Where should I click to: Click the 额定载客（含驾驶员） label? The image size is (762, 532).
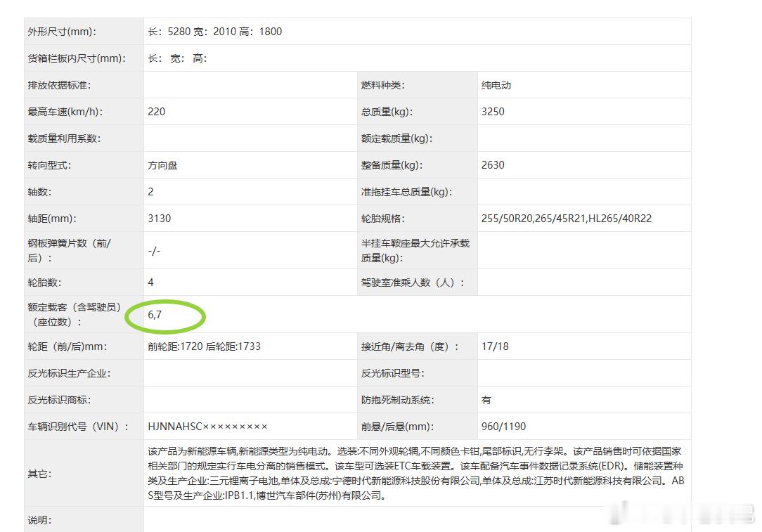tap(75, 314)
